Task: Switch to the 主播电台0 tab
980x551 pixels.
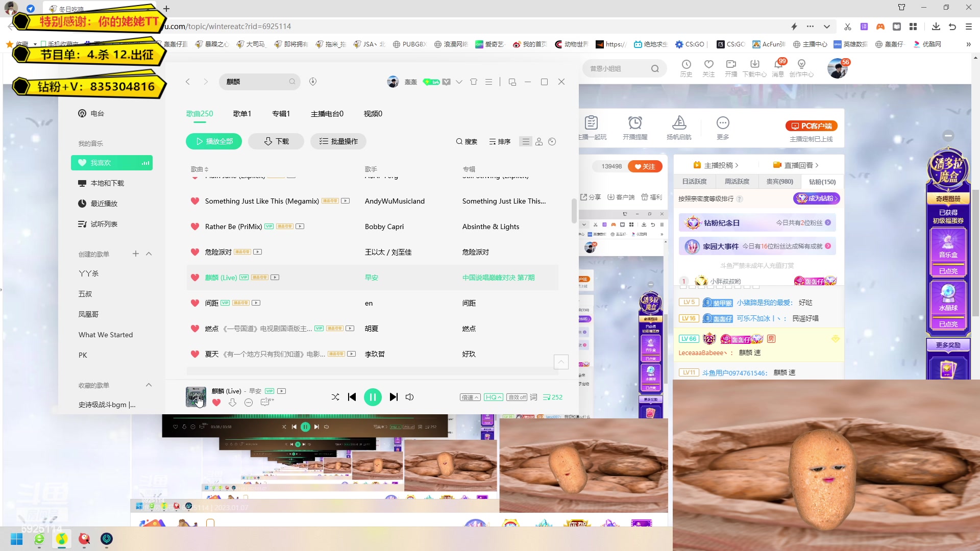Action: point(327,114)
